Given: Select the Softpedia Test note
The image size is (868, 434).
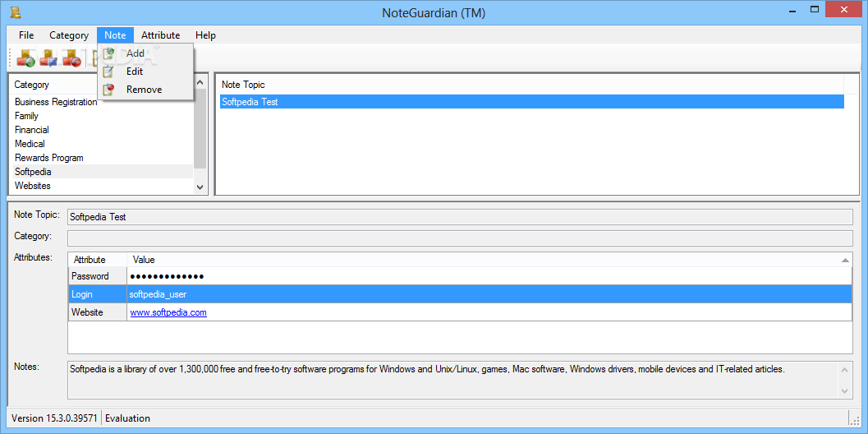Looking at the screenshot, I should coord(532,102).
